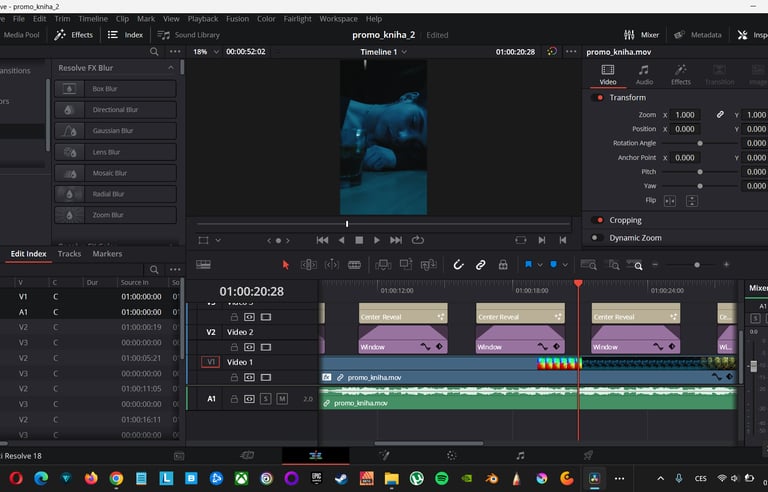Activate the Blade Edit Mode tool

point(354,265)
